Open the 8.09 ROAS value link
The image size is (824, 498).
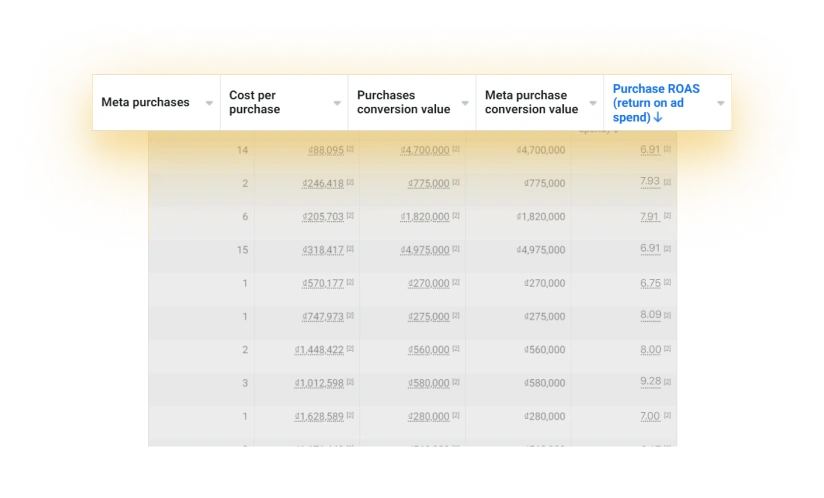point(651,315)
